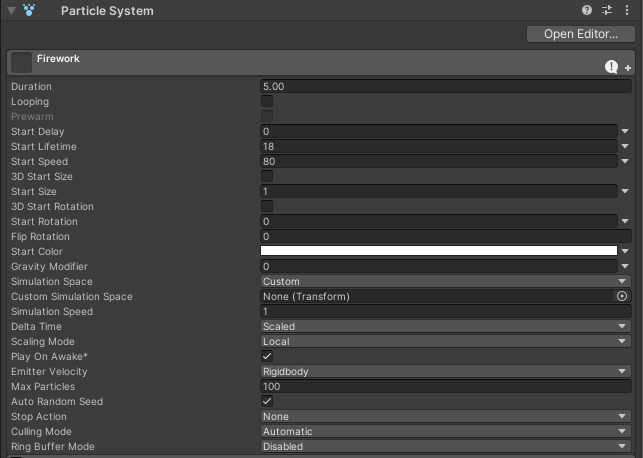The width and height of the screenshot is (643, 458).
Task: Click the Gravity Modifier label
Action: (x=49, y=267)
